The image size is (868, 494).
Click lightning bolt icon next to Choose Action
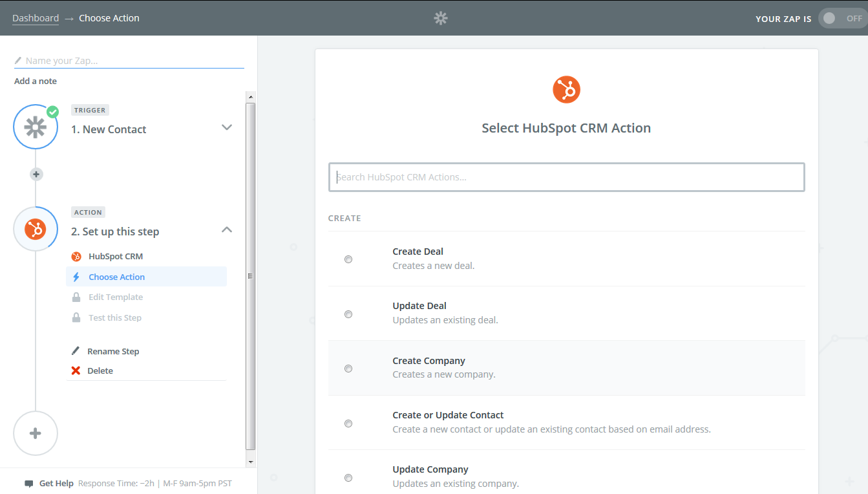(76, 277)
